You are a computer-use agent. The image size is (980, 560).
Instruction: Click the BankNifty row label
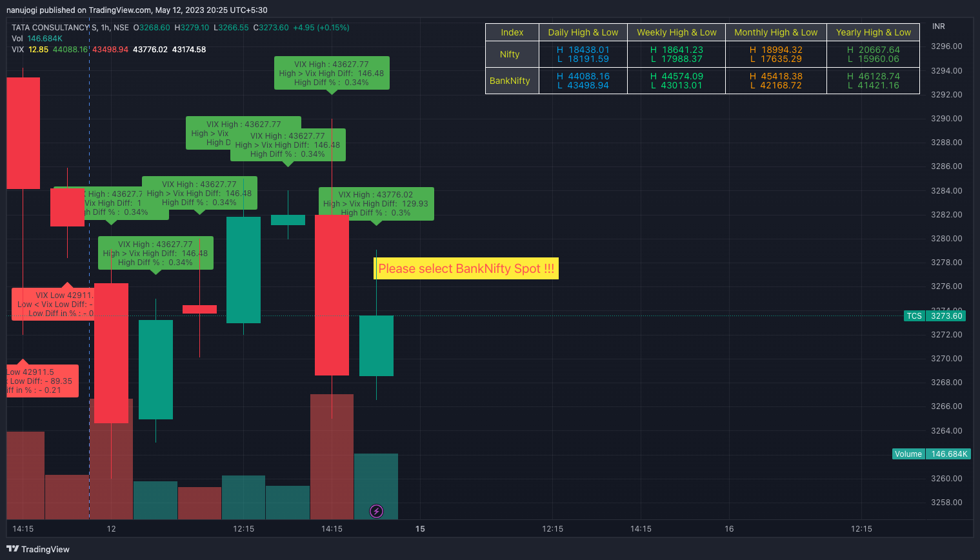click(510, 81)
